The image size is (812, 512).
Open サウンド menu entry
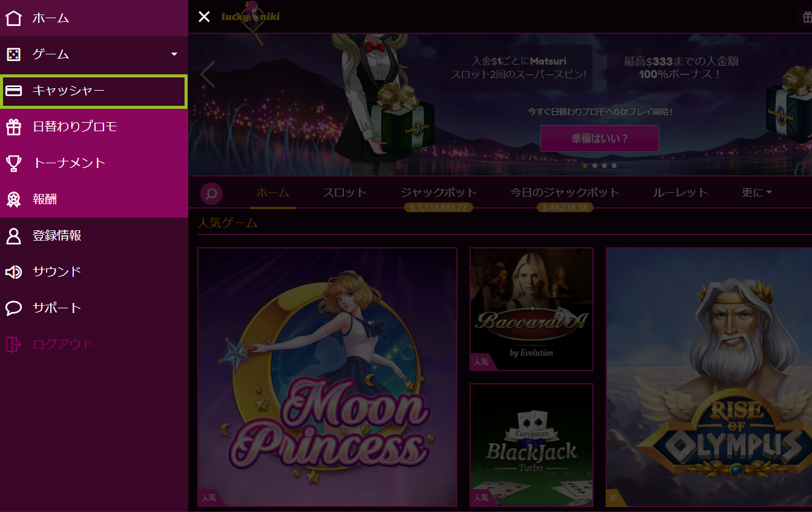point(94,272)
